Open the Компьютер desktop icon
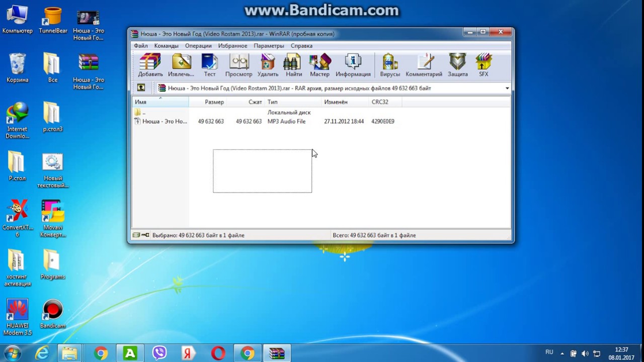 [x=17, y=20]
